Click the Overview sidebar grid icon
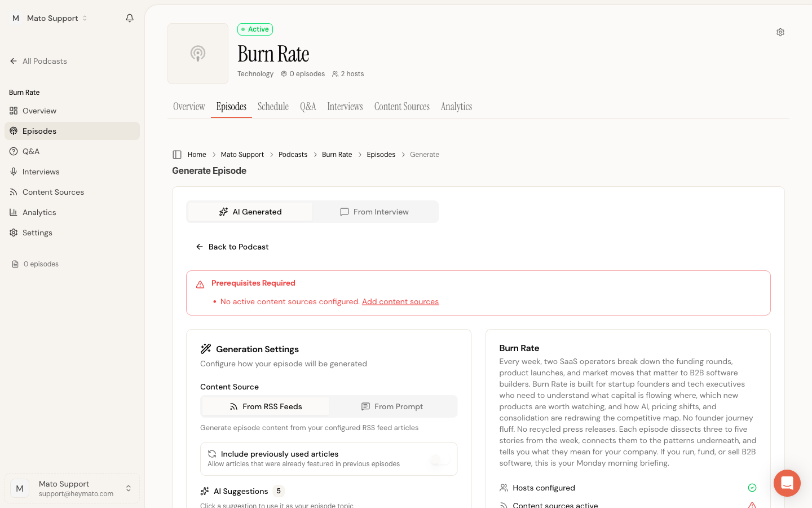812x508 pixels. [x=14, y=111]
